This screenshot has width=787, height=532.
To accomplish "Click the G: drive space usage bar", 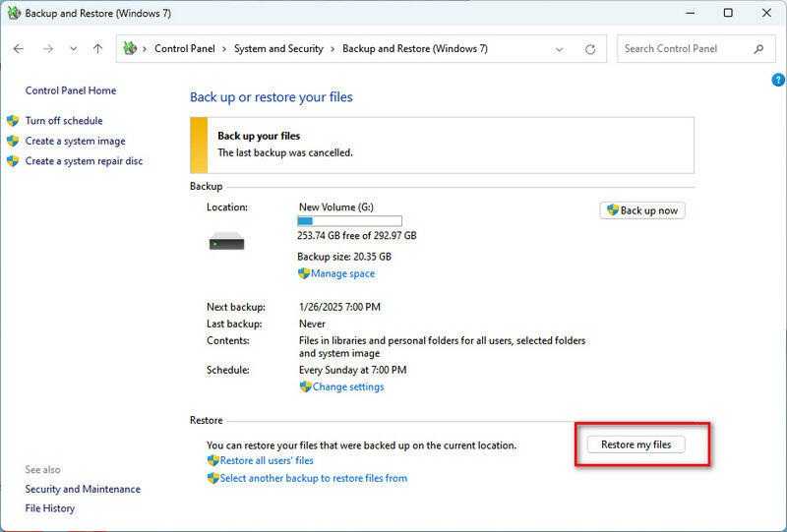I will 349,221.
